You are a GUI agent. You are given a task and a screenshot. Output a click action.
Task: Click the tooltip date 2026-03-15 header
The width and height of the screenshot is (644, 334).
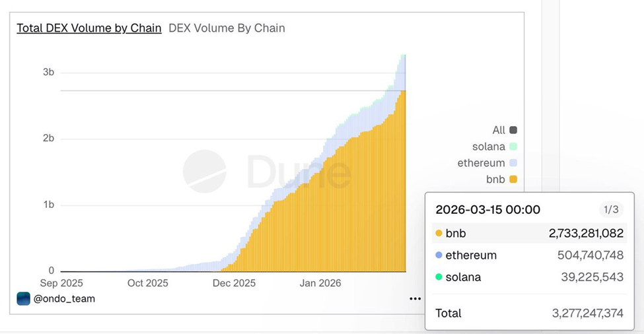[x=488, y=210]
